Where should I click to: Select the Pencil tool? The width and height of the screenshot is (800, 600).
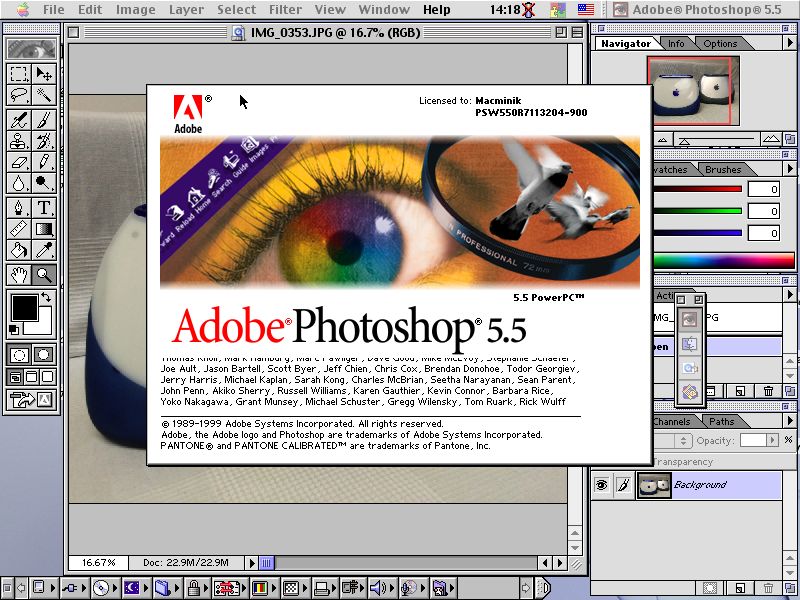click(x=44, y=162)
